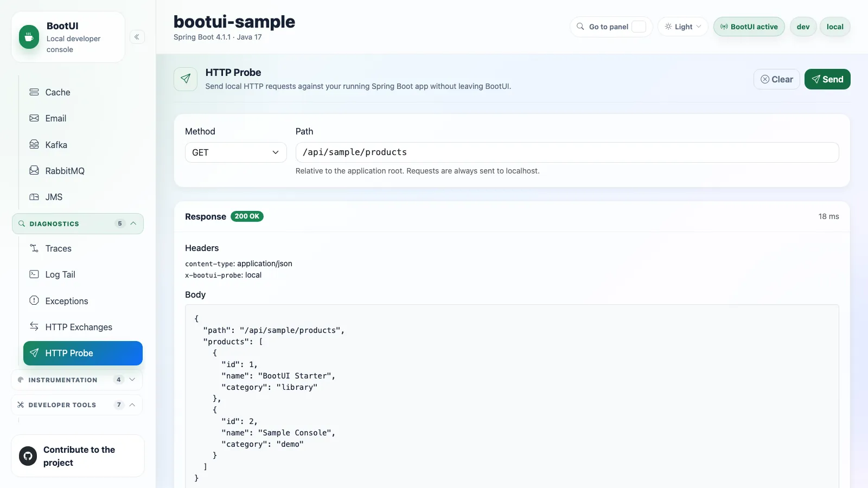Open the Method dropdown showing GET

[236, 152]
